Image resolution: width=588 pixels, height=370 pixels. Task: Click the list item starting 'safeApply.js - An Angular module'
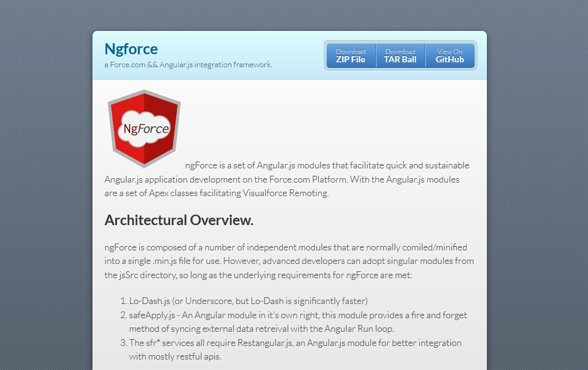(x=298, y=322)
